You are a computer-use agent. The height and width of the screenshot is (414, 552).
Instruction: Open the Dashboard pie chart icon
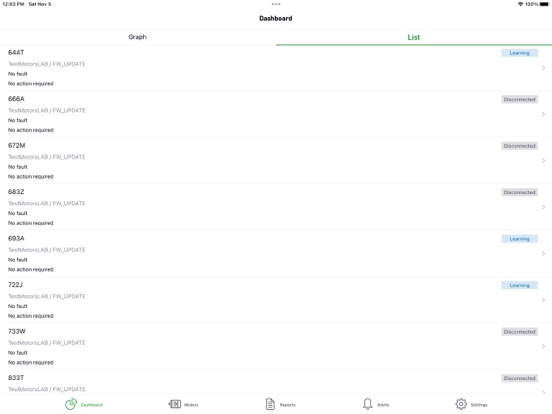[x=71, y=404]
